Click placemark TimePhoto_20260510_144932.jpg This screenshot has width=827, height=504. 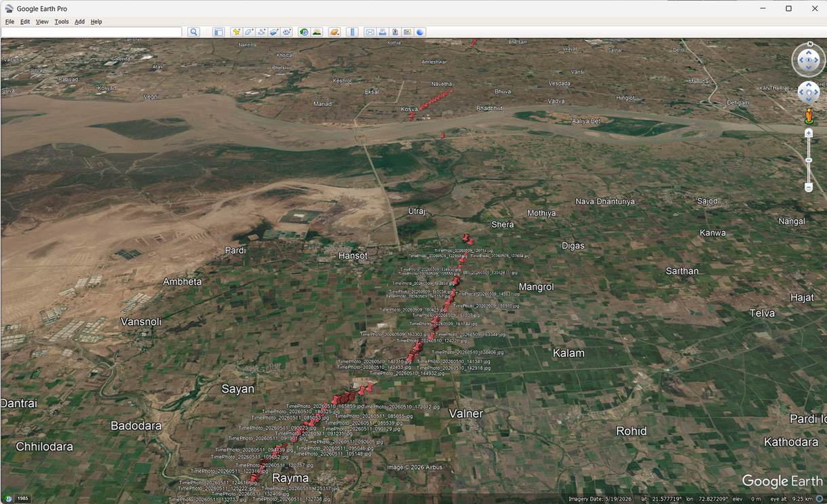407,373
